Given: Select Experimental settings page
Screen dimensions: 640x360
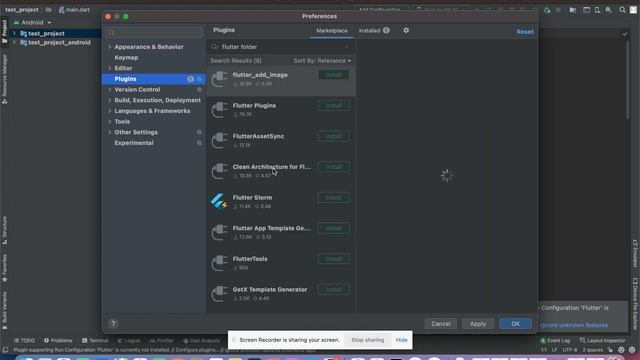Looking at the screenshot, I should coord(134,143).
